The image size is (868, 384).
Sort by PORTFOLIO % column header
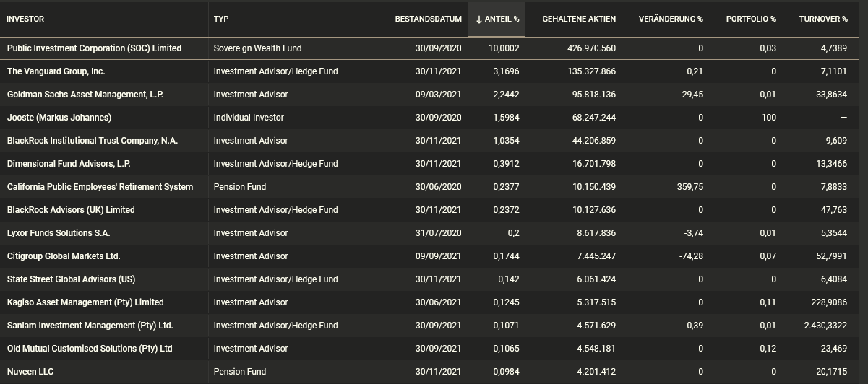[751, 19]
